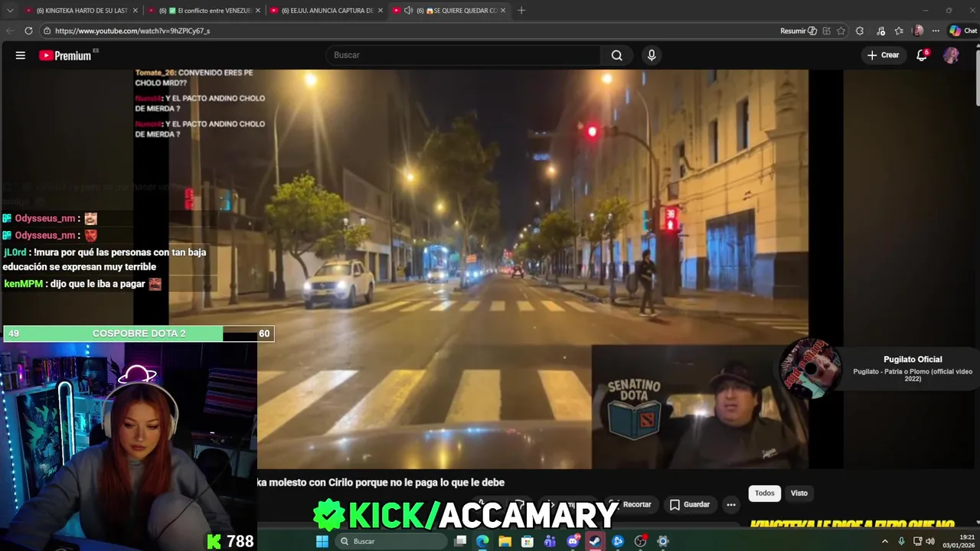The width and height of the screenshot is (980, 551).
Task: Click the taskbar Buscar search box
Action: click(391, 541)
